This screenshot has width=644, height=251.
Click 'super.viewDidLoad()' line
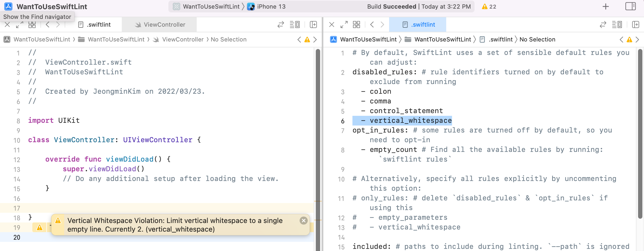click(103, 169)
